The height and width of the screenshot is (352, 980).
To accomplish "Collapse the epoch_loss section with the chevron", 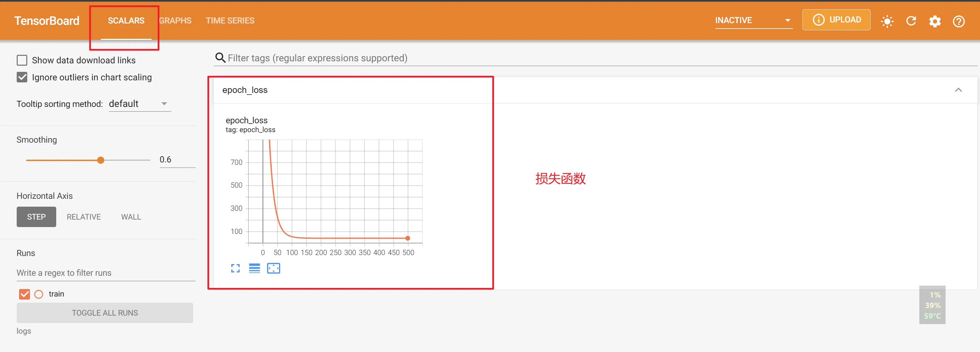I will click(958, 90).
